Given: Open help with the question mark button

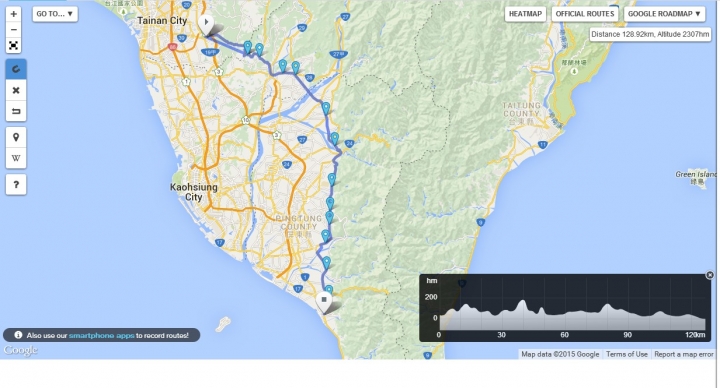Looking at the screenshot, I should 16,185.
